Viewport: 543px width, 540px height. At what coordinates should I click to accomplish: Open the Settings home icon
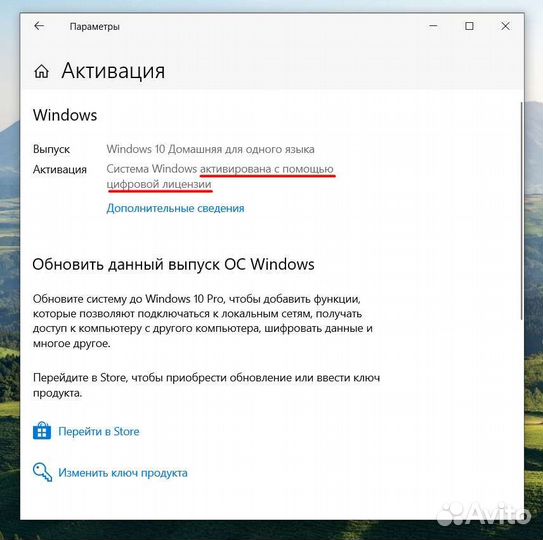pyautogui.click(x=42, y=71)
